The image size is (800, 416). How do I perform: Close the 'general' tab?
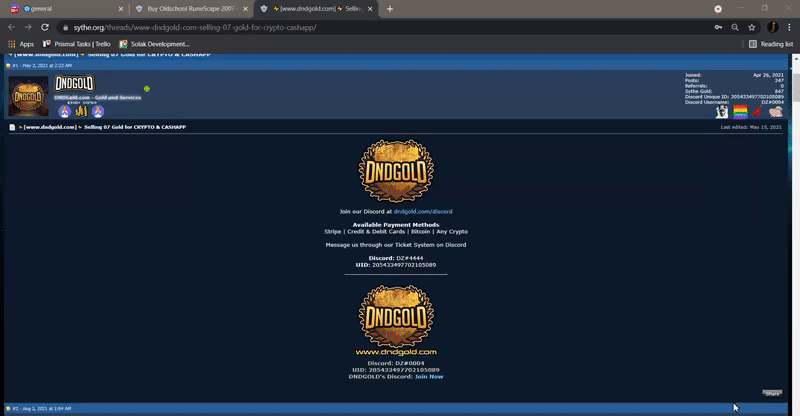tap(121, 9)
